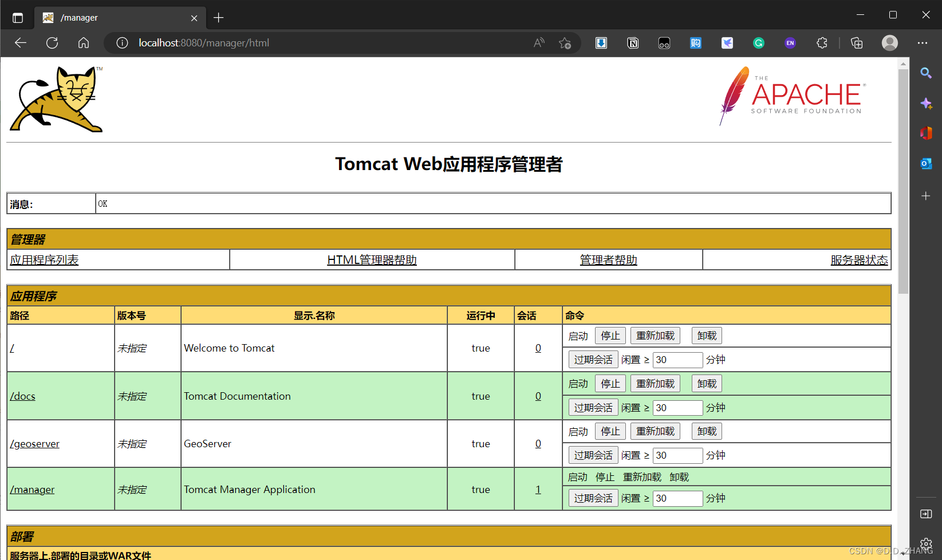Select the /manager browser tab

tap(119, 18)
